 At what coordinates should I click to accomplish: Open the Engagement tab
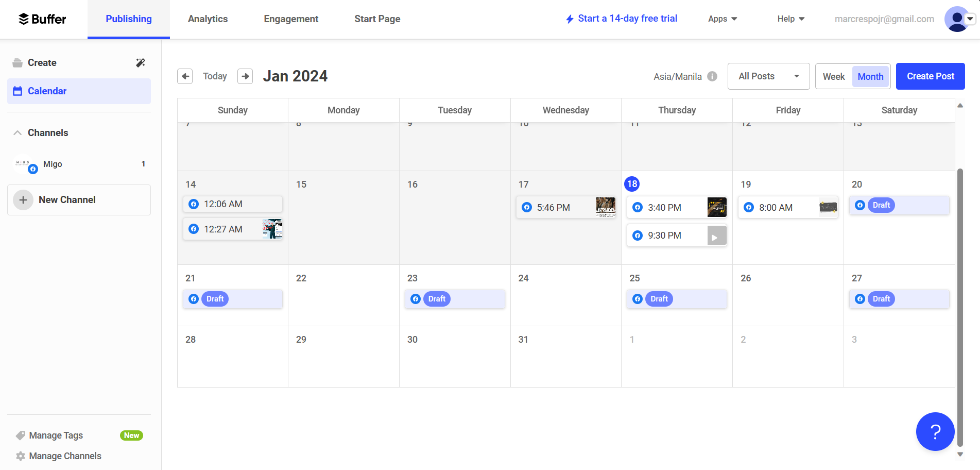pos(291,19)
